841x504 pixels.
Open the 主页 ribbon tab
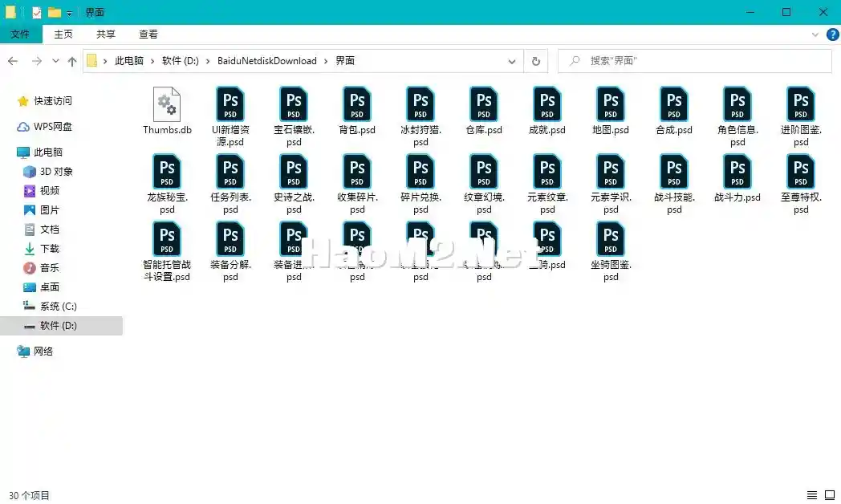(x=63, y=35)
